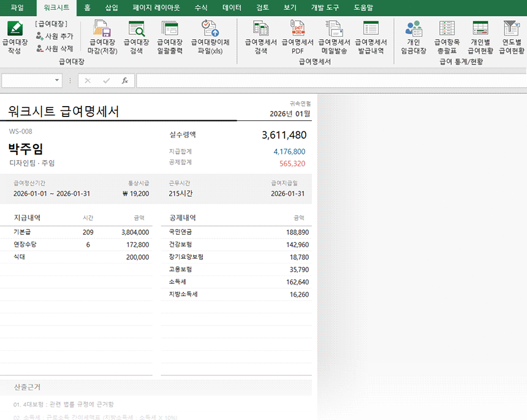The image size is (527, 420).
Task: Open 급여대장 검색 search tool
Action: pos(136,37)
